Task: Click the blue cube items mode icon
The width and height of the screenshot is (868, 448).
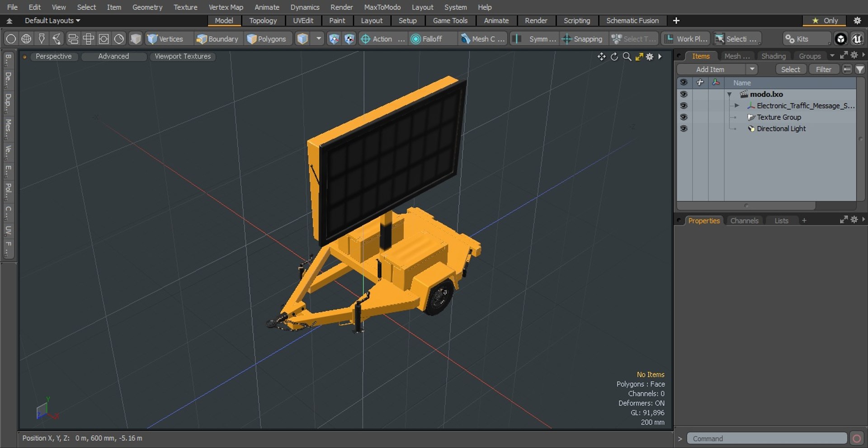Action: 302,39
